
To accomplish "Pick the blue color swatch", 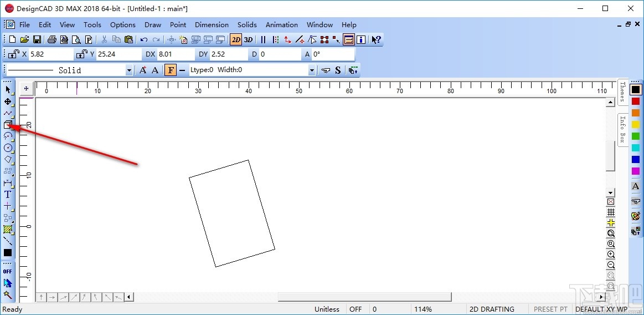I will pos(635,160).
